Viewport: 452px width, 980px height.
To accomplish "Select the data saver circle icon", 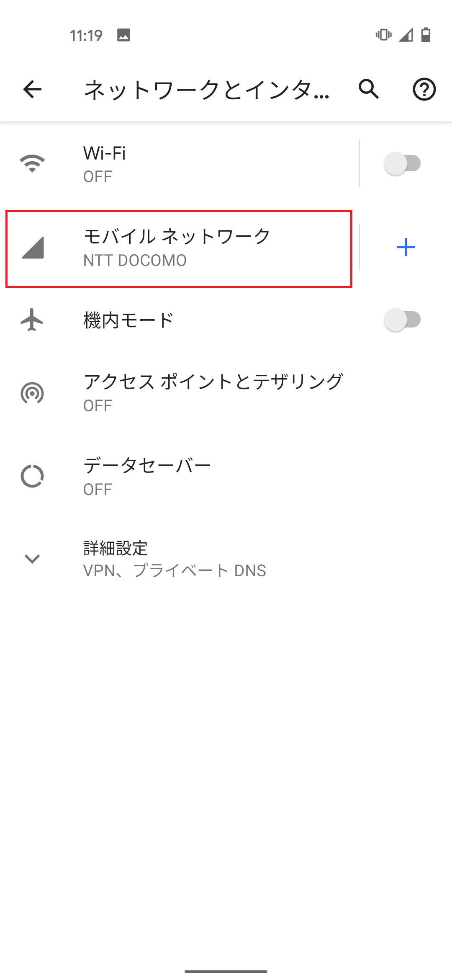I will tap(32, 477).
